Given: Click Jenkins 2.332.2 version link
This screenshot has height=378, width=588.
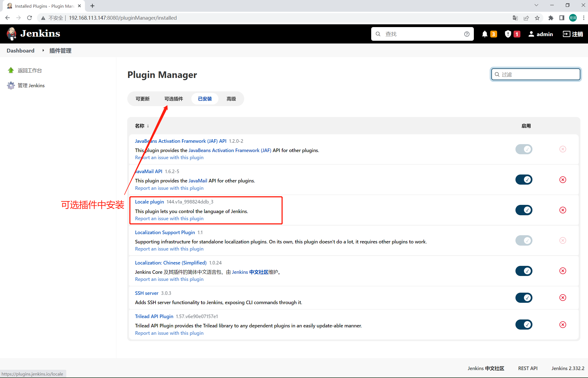Looking at the screenshot, I should click(x=568, y=368).
